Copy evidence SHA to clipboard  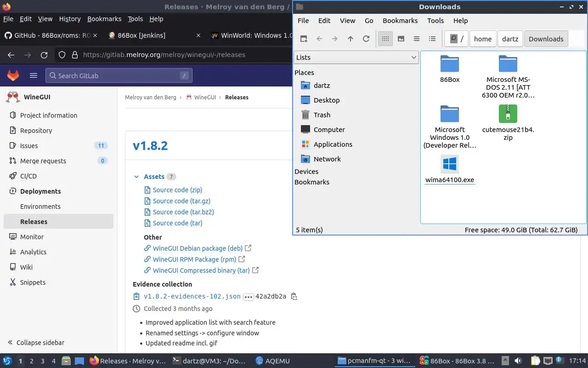coord(294,297)
